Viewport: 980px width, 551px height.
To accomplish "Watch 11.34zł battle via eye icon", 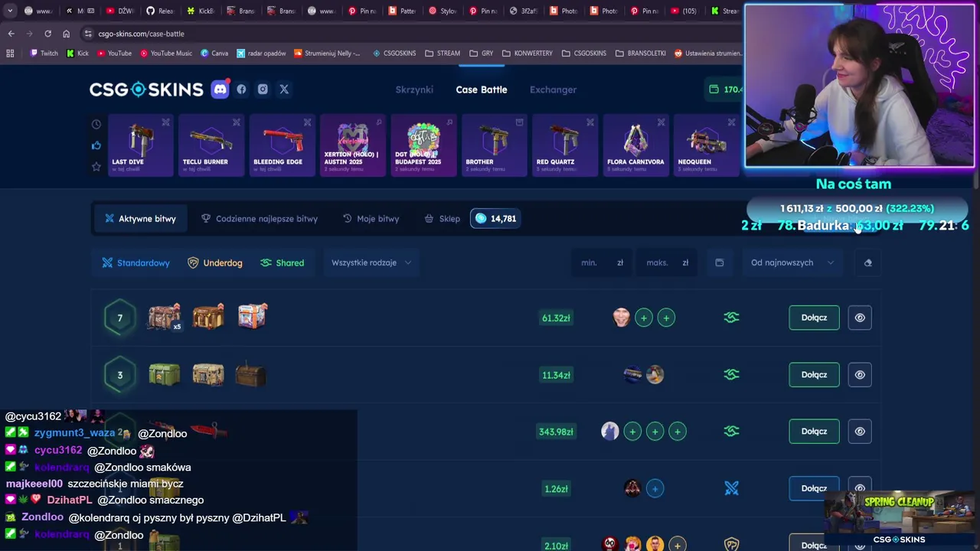I will [x=860, y=375].
